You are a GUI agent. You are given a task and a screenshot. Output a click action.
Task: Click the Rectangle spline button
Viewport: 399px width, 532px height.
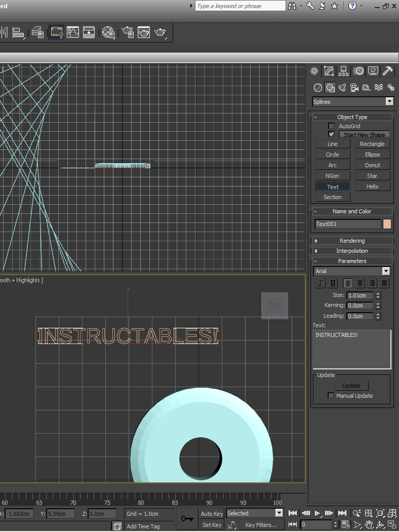pos(373,144)
